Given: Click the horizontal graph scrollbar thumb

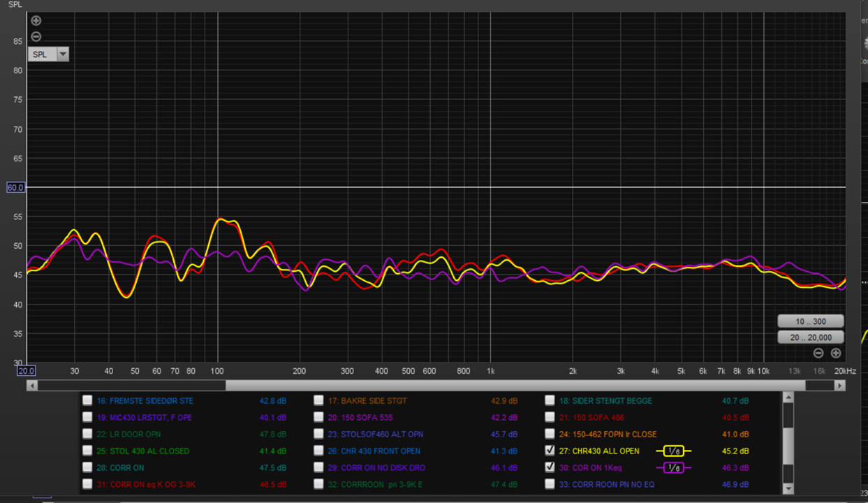Looking at the screenshot, I should 515,385.
